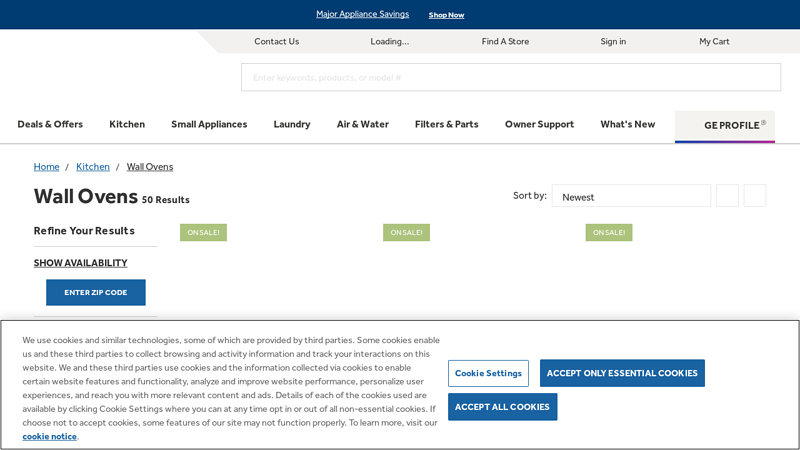The image size is (800, 450).
Task: Open the Loading location selector in top bar
Action: (389, 41)
